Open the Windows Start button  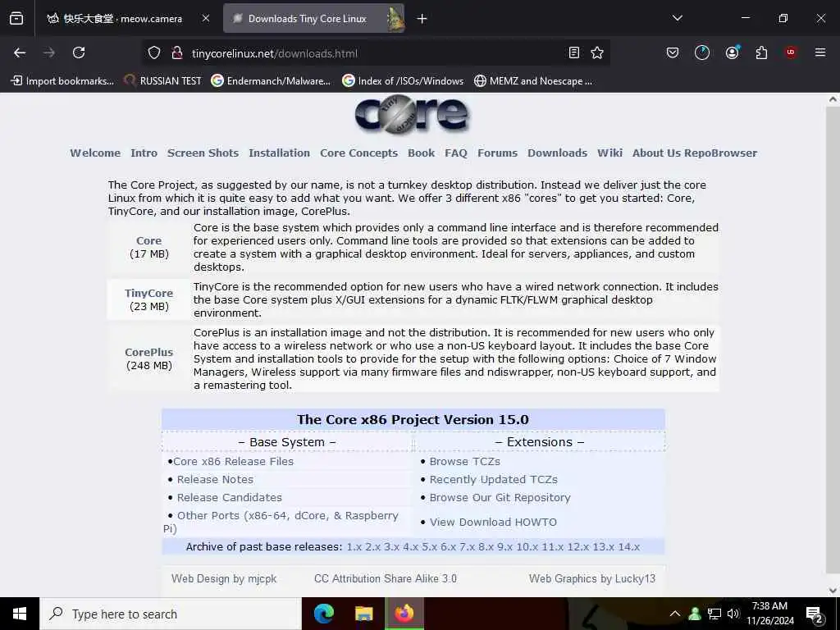(x=20, y=614)
